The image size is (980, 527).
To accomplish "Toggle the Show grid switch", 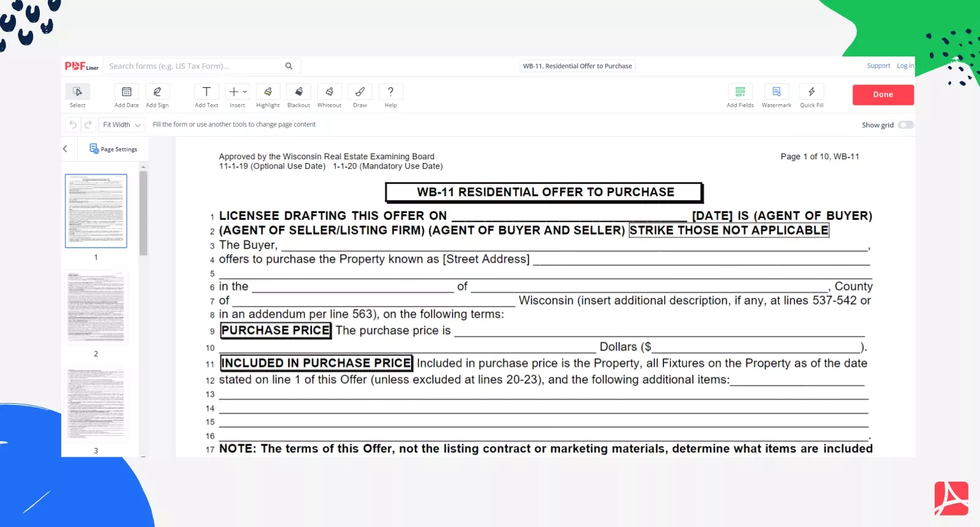I will (x=906, y=125).
